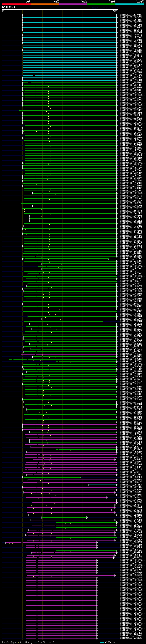
Task: Click the UniRef100_C6TIK9 label
Action: [131, 485]
